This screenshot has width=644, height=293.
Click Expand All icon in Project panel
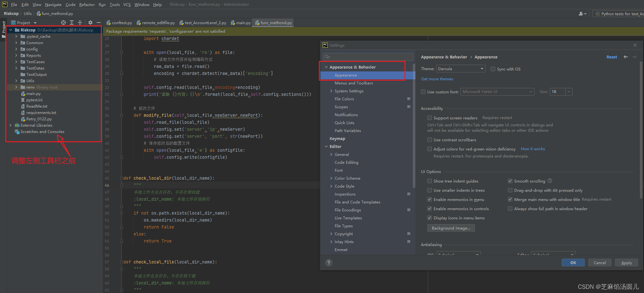(x=72, y=23)
